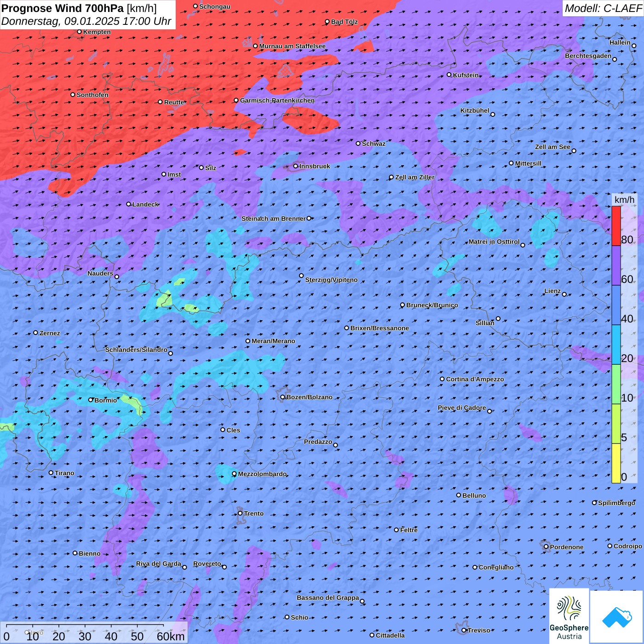Click the 'Reutte' label
The width and height of the screenshot is (644, 644).
point(174,102)
